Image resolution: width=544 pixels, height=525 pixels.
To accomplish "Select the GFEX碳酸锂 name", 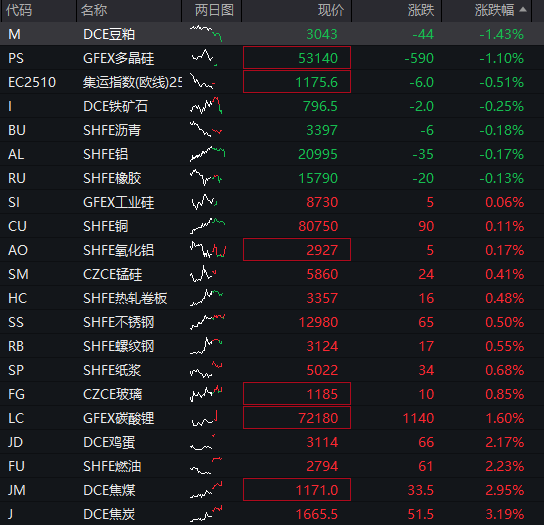I will [x=118, y=418].
